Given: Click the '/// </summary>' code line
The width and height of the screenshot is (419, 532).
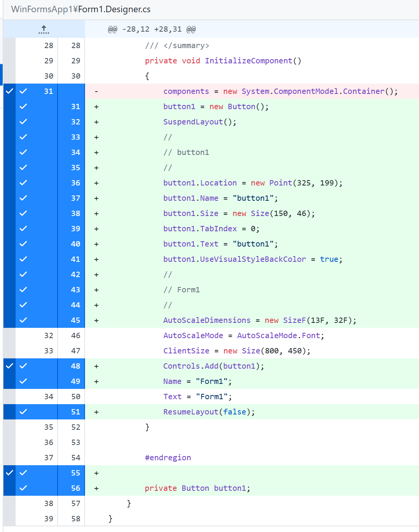Looking at the screenshot, I should pos(177,46).
